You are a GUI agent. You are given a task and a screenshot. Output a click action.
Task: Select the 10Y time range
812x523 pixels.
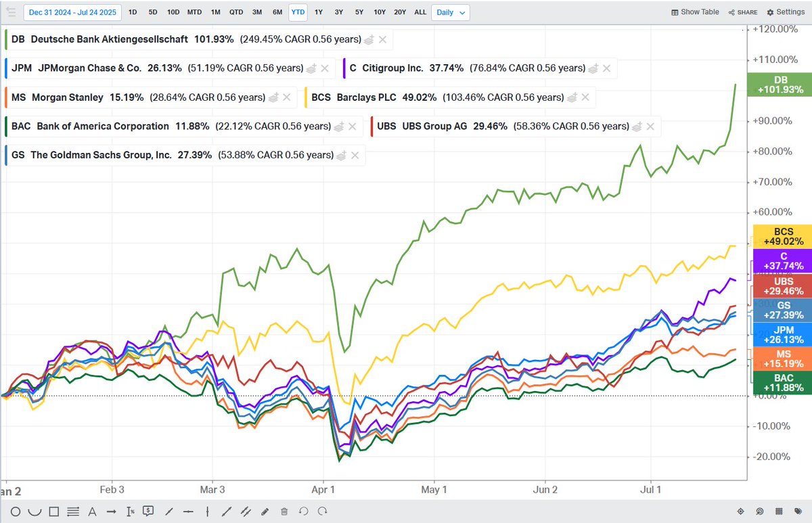(380, 12)
